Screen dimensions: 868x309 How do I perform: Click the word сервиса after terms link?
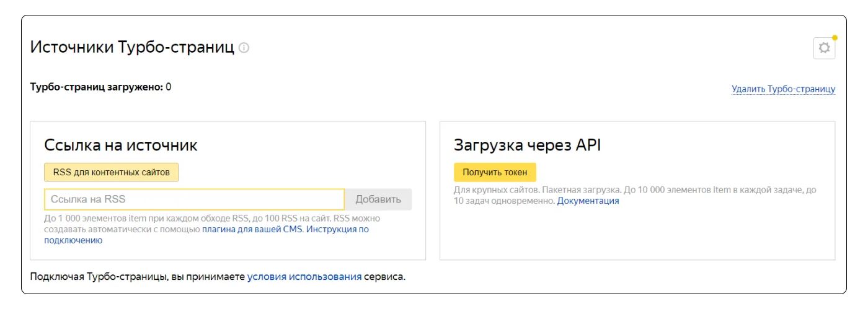[x=384, y=277]
